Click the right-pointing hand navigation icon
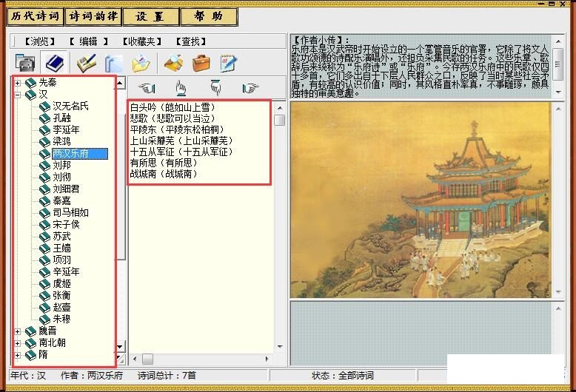The height and width of the screenshot is (392, 576). click(x=250, y=88)
